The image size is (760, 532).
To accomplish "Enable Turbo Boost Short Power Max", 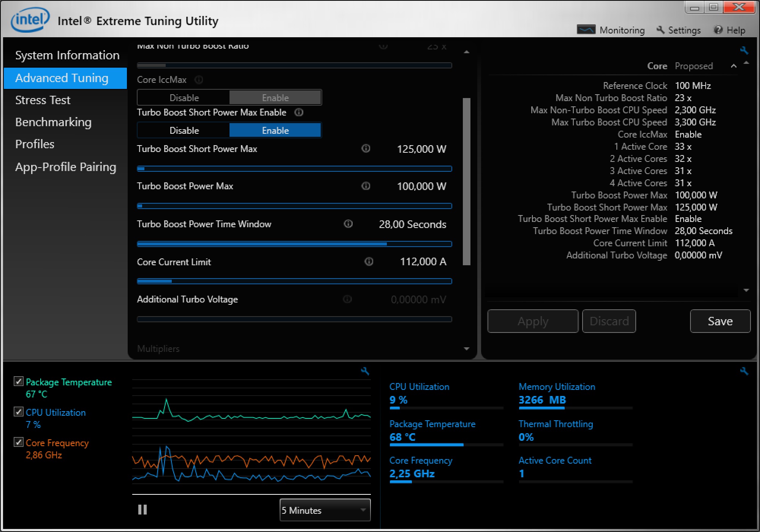I will tap(275, 130).
